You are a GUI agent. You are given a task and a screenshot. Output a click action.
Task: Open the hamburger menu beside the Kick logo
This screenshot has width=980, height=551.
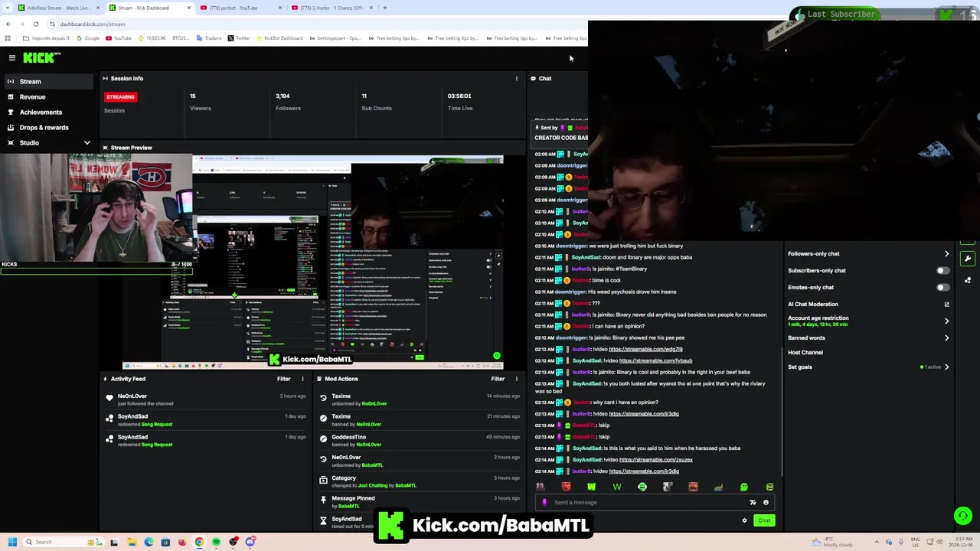pos(12,57)
